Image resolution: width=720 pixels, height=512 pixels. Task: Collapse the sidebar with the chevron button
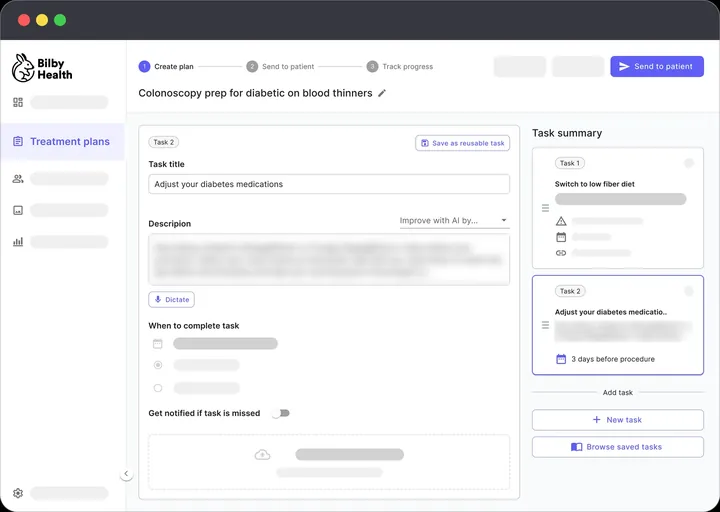pyautogui.click(x=126, y=473)
